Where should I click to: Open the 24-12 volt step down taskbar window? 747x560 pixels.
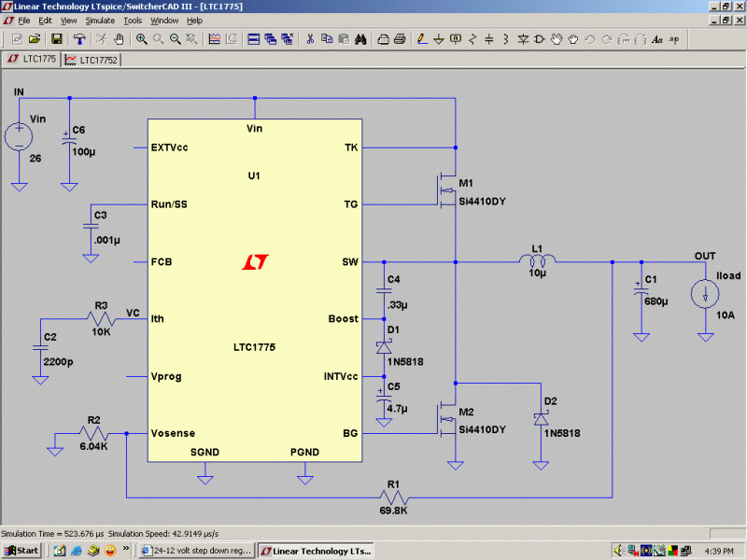point(197,551)
